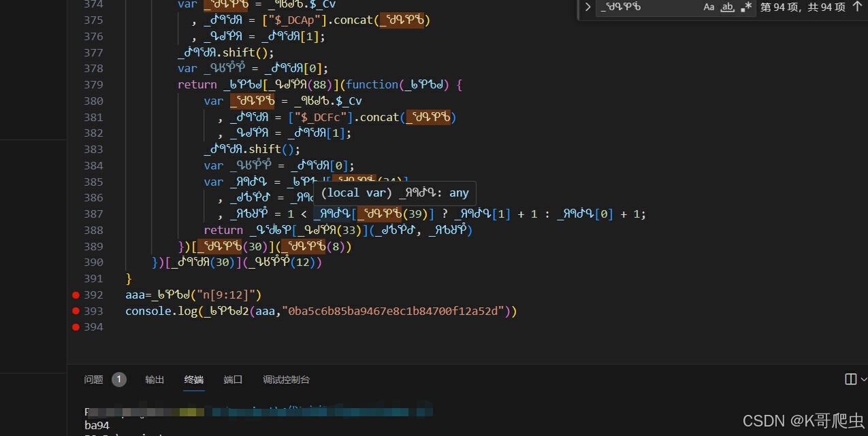Click line number 379 in gutter
Image resolution: width=868 pixels, height=436 pixels.
pos(93,84)
